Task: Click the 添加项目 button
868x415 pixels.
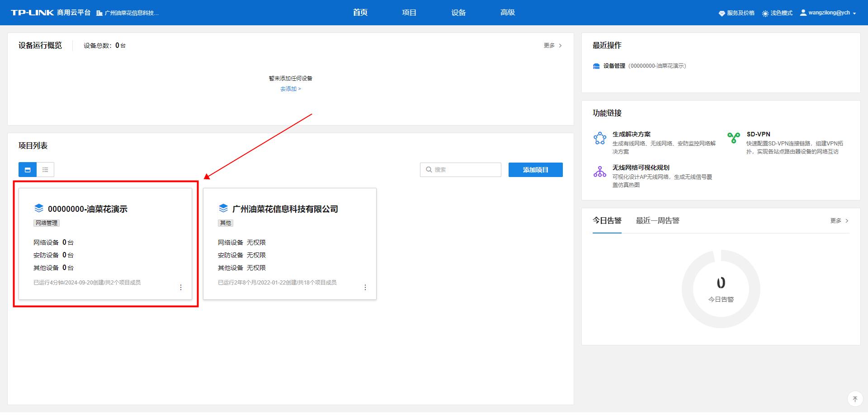Action: [536, 170]
